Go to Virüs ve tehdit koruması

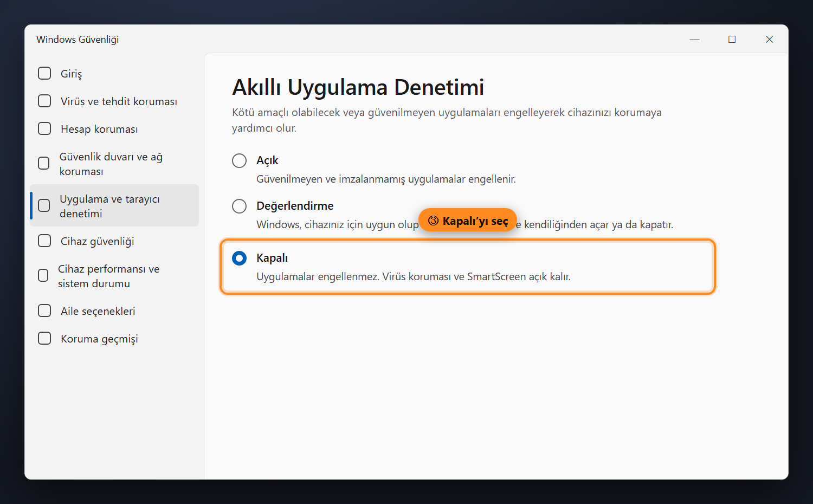[114, 101]
